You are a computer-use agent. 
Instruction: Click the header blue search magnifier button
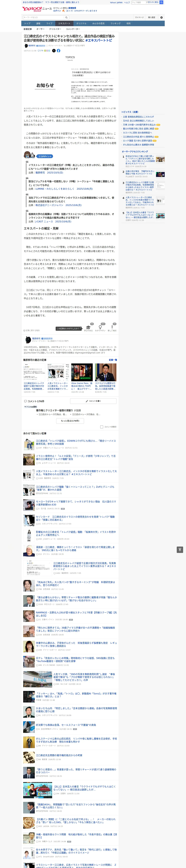pyautogui.click(x=161, y=2)
